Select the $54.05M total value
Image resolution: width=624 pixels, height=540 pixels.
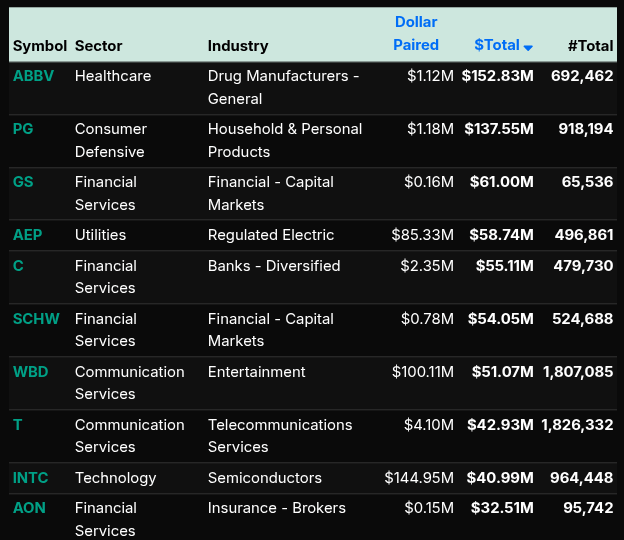501,319
